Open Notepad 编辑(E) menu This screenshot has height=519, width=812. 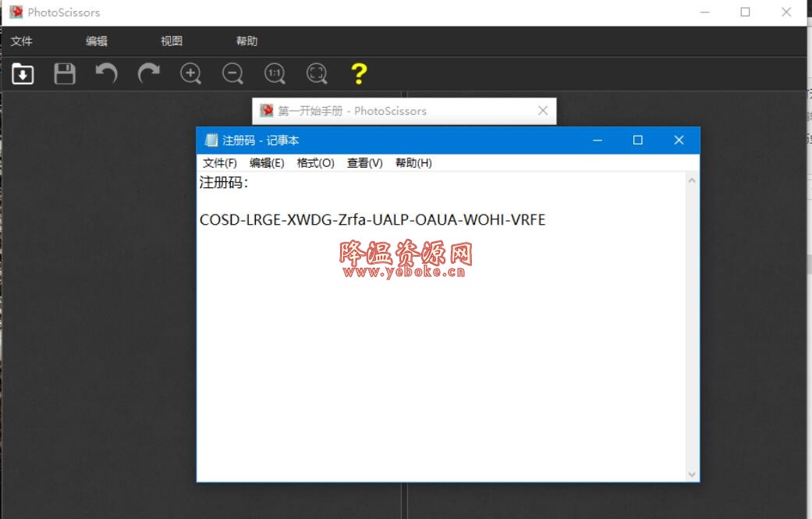(267, 163)
